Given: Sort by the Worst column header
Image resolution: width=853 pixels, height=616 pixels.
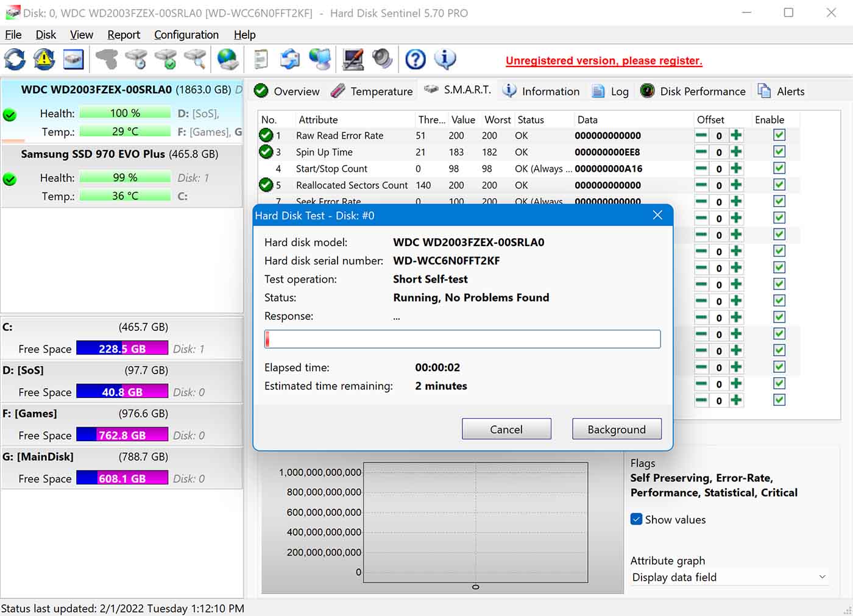Looking at the screenshot, I should [497, 119].
